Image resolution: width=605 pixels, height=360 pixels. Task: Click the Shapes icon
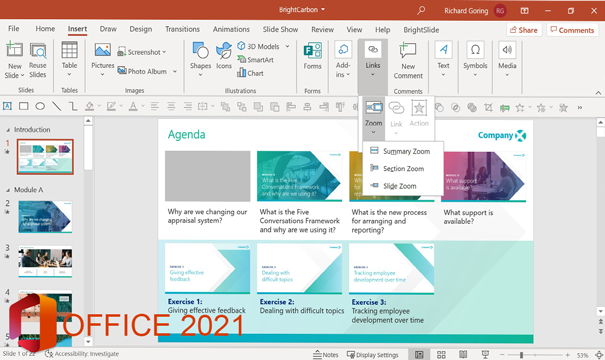tap(200, 50)
